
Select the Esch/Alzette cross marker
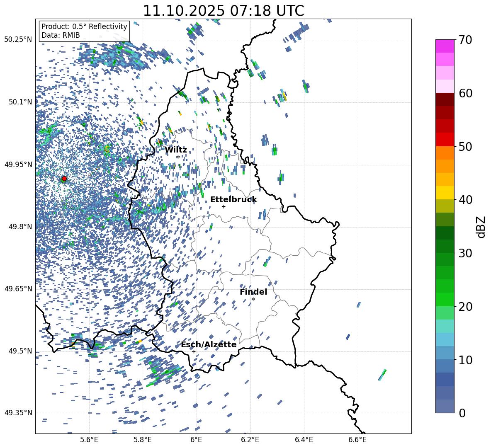(194, 351)
